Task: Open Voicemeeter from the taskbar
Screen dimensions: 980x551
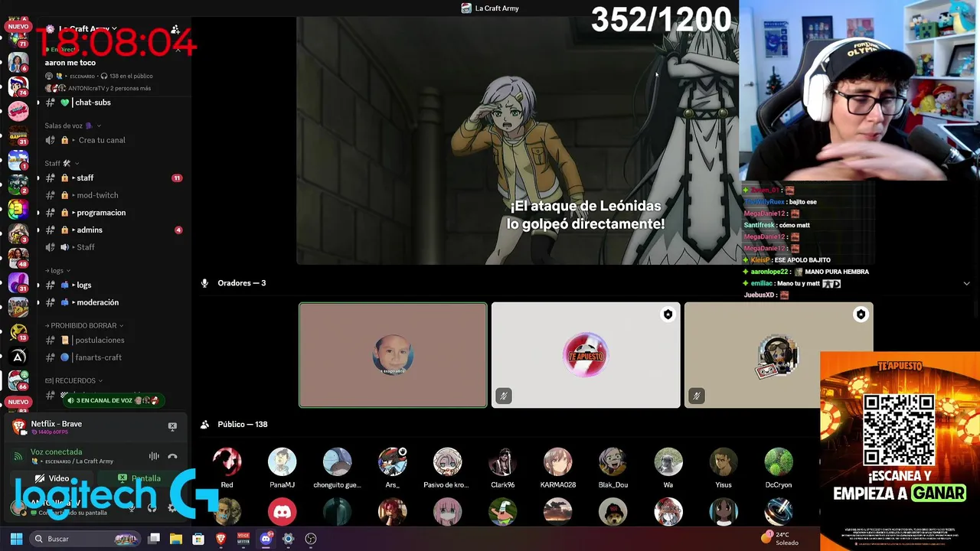Action: coord(243,539)
